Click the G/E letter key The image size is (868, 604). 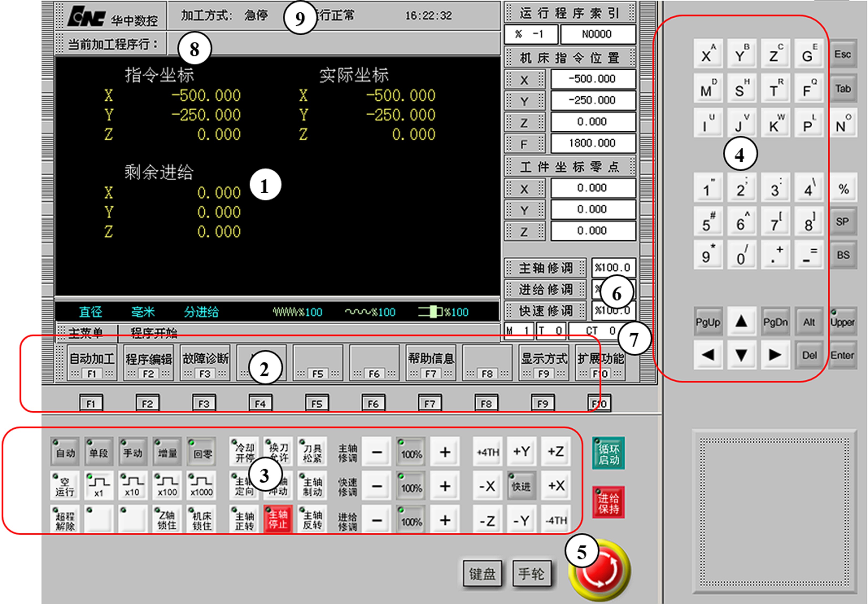(x=809, y=53)
